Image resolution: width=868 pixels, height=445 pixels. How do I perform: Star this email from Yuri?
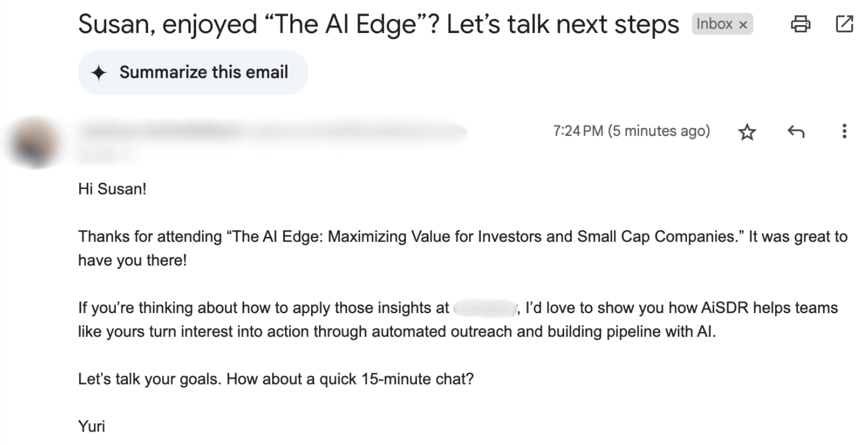[x=747, y=132]
